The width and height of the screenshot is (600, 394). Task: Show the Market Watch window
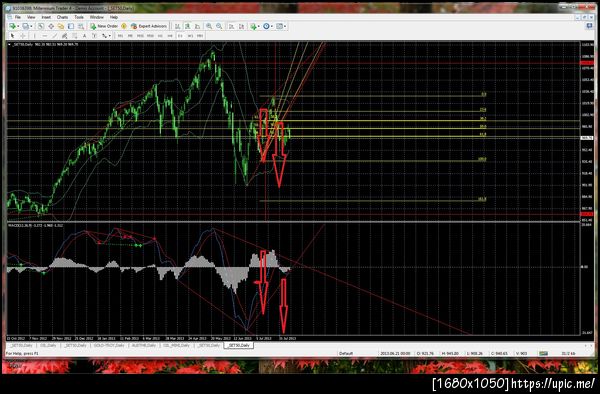(x=41, y=26)
